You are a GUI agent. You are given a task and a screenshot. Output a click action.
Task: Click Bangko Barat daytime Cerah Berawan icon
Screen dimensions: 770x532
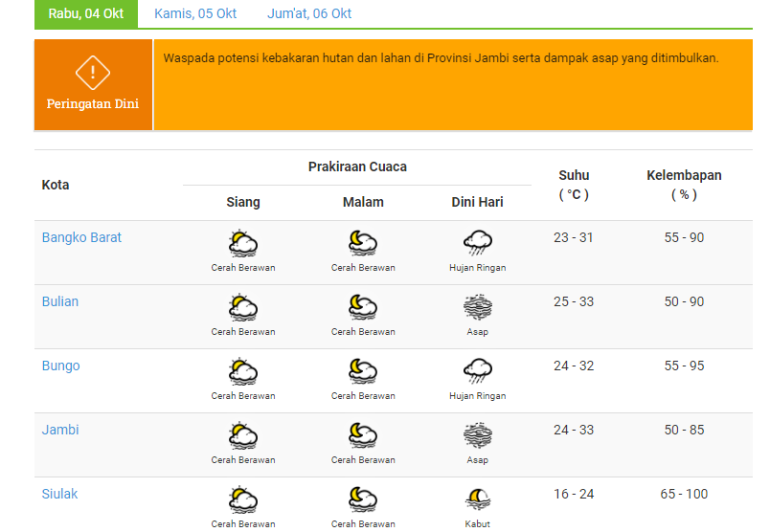coord(243,243)
